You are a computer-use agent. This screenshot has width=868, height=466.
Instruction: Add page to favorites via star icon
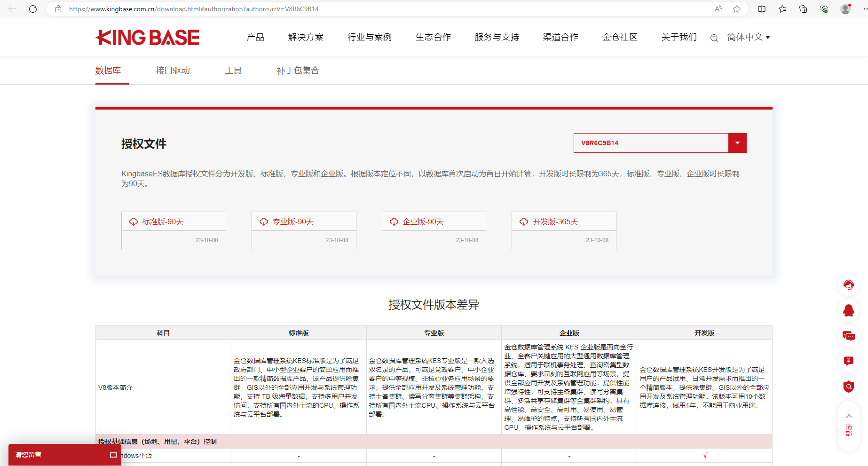[737, 8]
